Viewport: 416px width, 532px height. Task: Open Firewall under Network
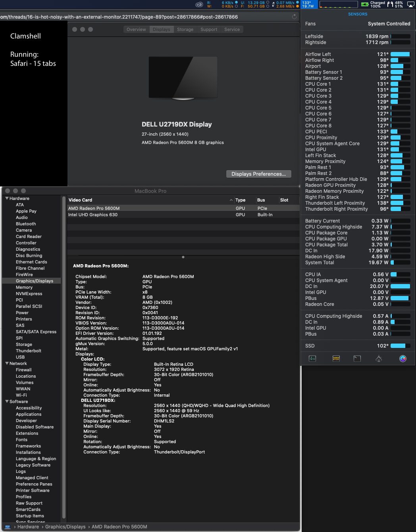point(24,370)
